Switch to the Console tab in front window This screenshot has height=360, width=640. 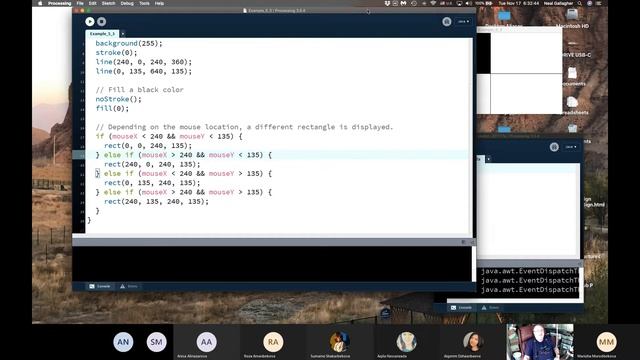(100, 286)
